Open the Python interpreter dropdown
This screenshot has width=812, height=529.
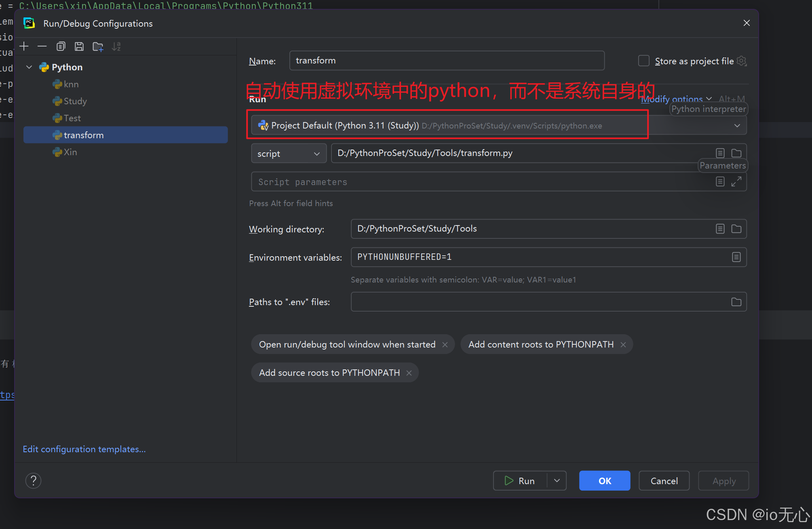[x=737, y=125]
